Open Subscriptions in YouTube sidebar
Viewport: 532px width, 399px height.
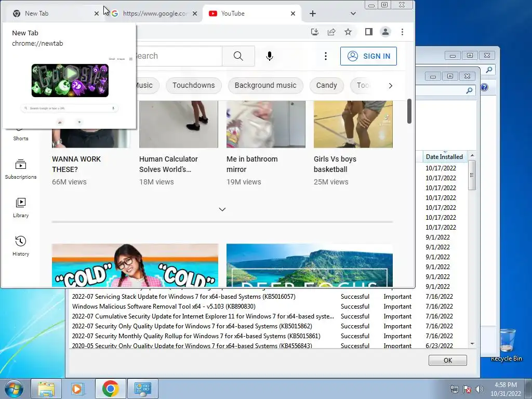(21, 169)
